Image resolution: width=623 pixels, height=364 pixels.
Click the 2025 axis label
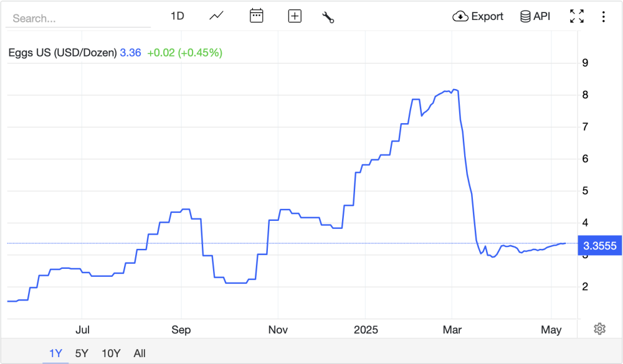pos(366,330)
